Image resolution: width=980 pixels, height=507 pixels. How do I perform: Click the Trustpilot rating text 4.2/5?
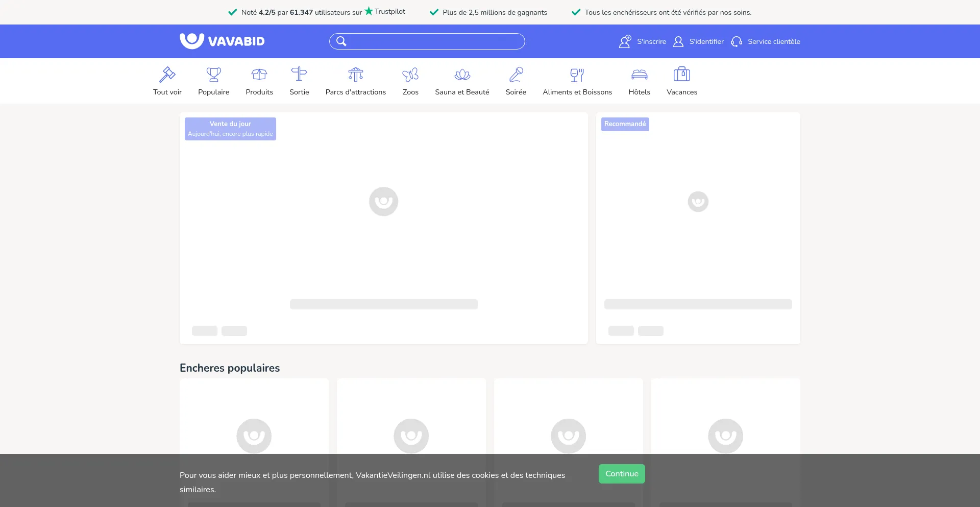tap(267, 12)
